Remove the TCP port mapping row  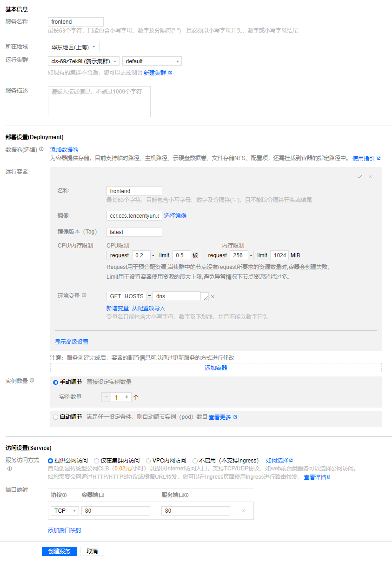[244, 511]
